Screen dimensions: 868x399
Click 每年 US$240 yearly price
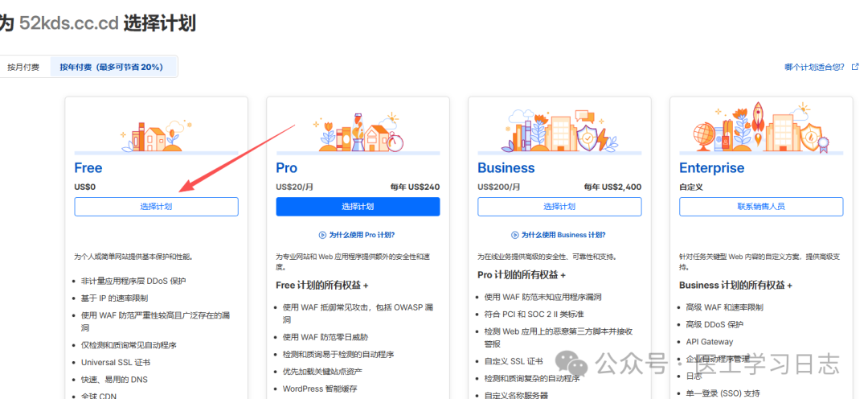pos(415,187)
